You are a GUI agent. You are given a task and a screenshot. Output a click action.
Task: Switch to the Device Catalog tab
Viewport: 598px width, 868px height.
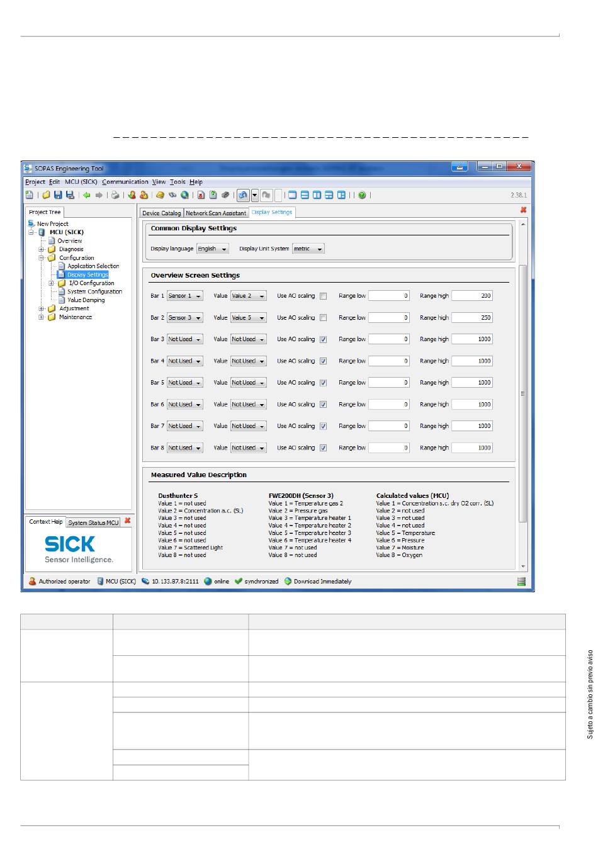161,213
